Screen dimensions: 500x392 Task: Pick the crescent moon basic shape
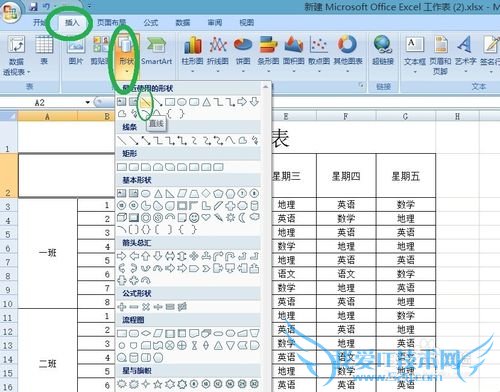242,218
